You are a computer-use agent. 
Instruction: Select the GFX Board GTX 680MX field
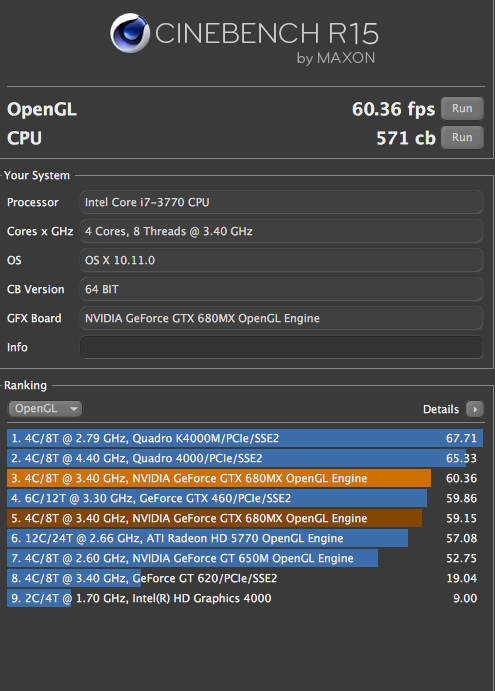[x=281, y=318]
